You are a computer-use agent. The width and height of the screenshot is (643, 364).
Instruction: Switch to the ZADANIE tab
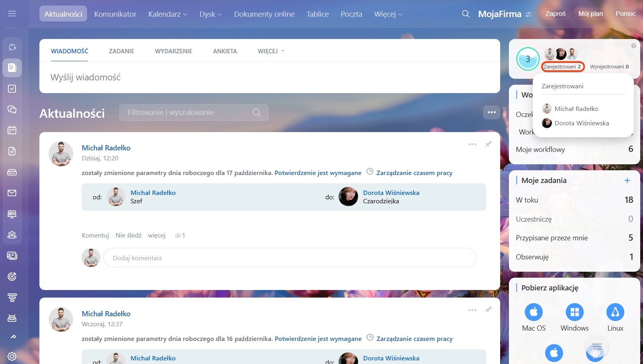tap(121, 51)
